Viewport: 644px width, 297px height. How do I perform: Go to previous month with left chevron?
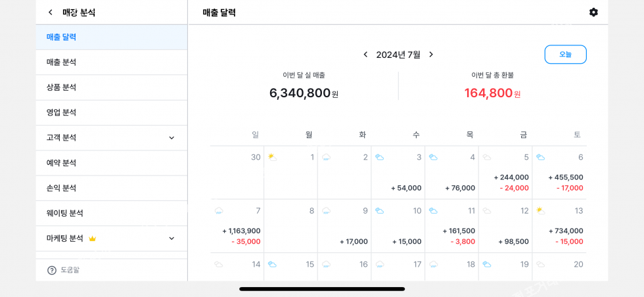(365, 55)
